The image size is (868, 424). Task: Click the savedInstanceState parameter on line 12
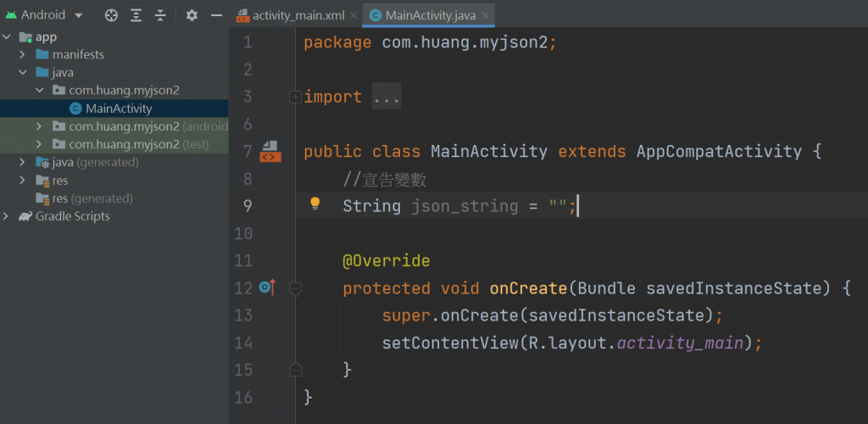click(734, 287)
